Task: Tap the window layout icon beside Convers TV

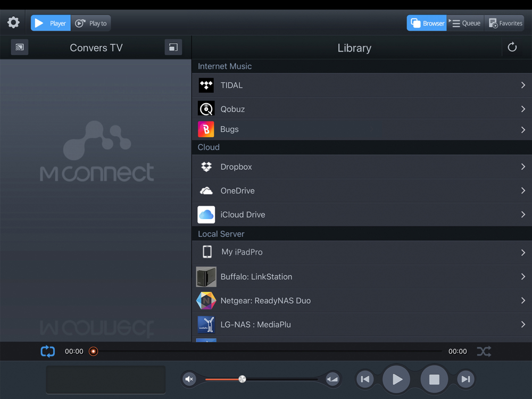Action: coord(173,47)
